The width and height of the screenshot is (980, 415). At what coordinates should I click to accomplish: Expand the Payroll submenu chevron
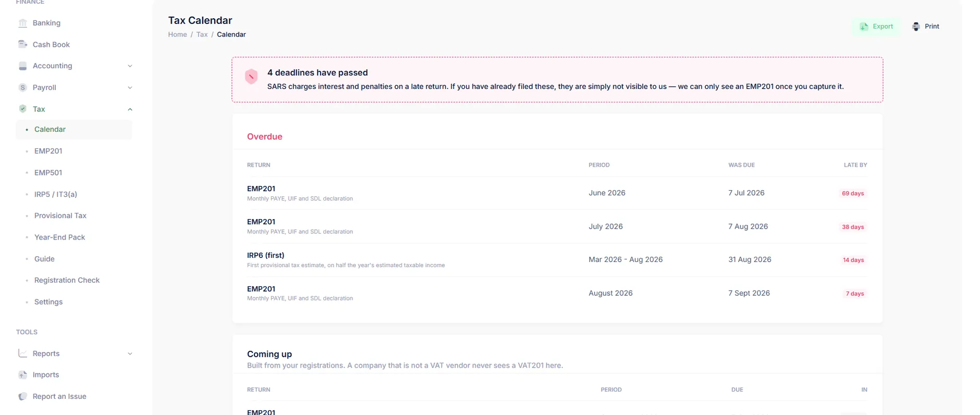(x=130, y=87)
